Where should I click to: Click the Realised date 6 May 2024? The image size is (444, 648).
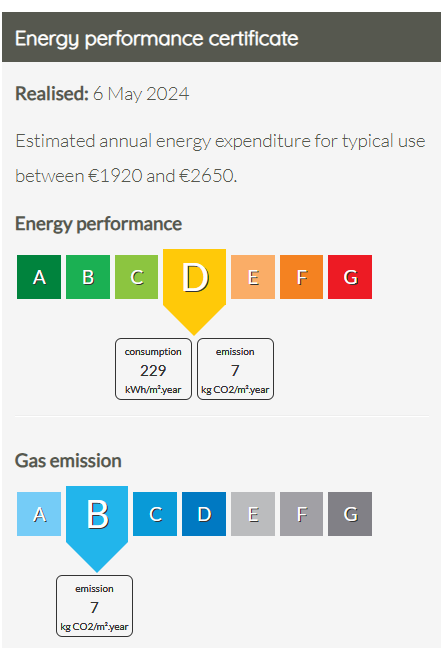(x=141, y=94)
